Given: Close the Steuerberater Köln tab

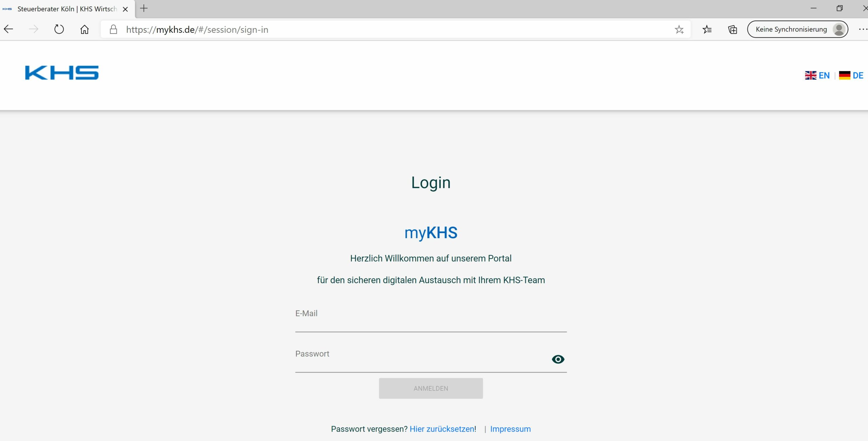Looking at the screenshot, I should click(125, 9).
